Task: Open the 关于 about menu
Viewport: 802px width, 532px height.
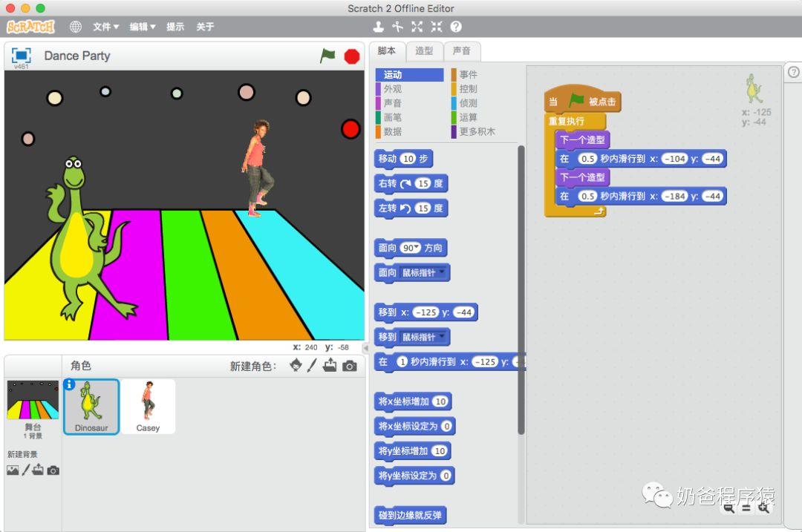Action: 205,27
